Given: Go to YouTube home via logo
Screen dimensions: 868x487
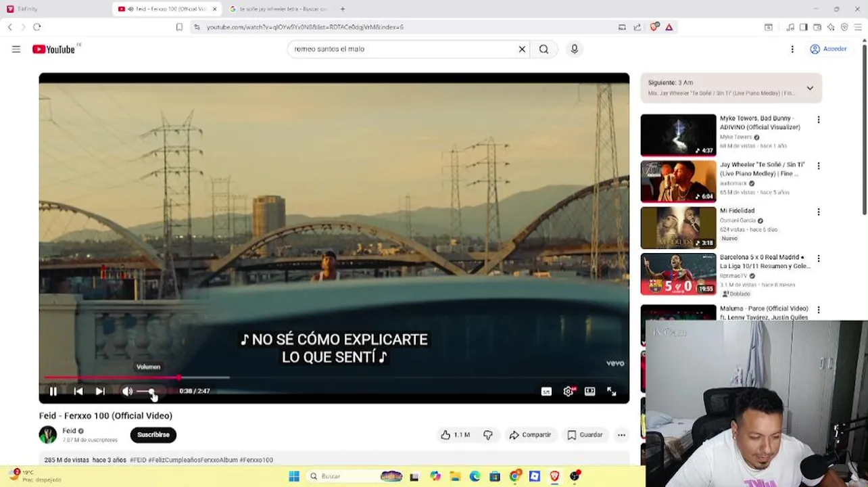Looking at the screenshot, I should click(x=54, y=49).
